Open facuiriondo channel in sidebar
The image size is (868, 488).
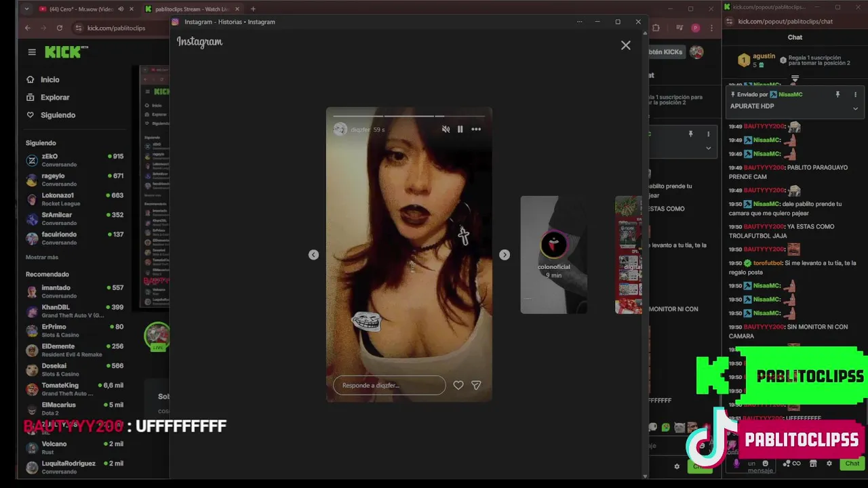click(x=75, y=239)
